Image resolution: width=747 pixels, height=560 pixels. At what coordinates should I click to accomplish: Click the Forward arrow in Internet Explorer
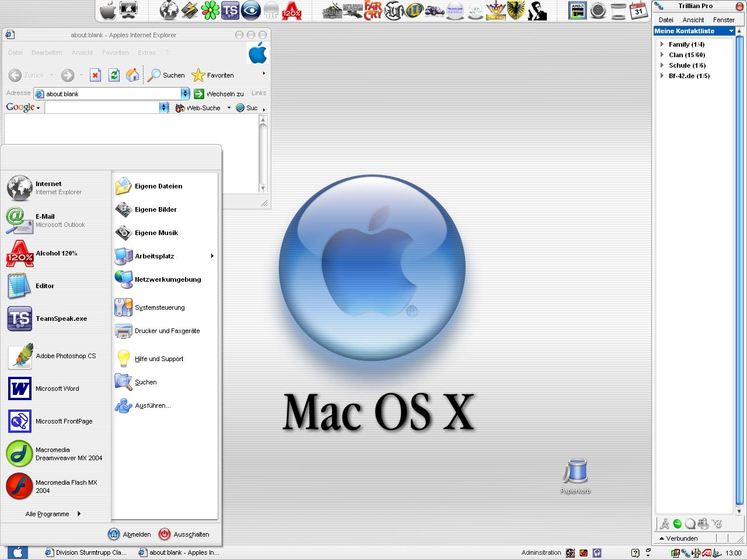[68, 75]
